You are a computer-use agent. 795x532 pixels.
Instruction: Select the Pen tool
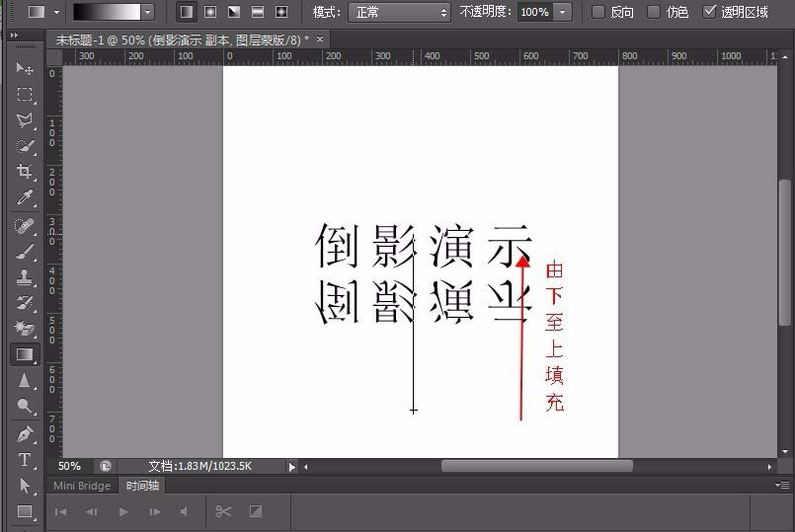tap(25, 434)
